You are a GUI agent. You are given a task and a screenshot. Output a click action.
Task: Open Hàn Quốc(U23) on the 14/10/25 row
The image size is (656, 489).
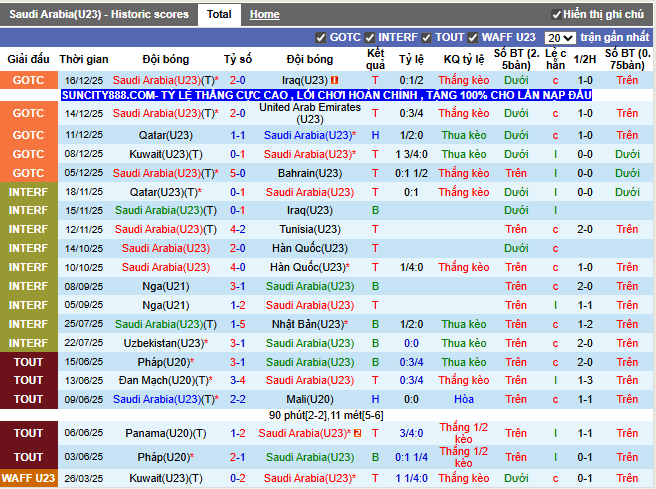(x=310, y=248)
